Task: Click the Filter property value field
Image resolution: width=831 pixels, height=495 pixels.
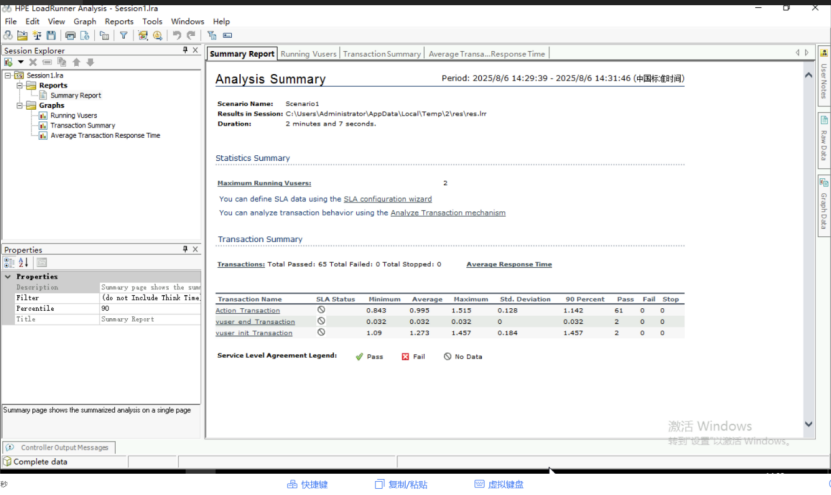Action: tap(151, 298)
